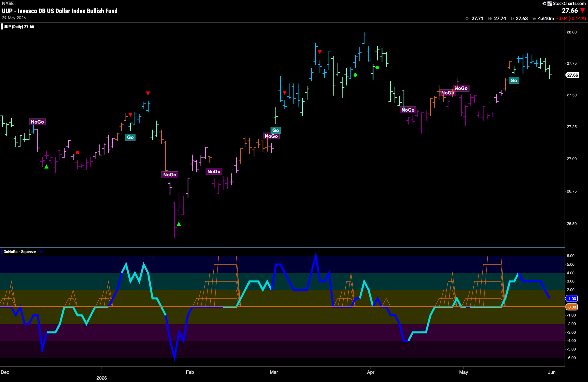Viewport: 588px width, 382px height.
Task: Click the red triangle near the mid-March high
Action: (320, 52)
